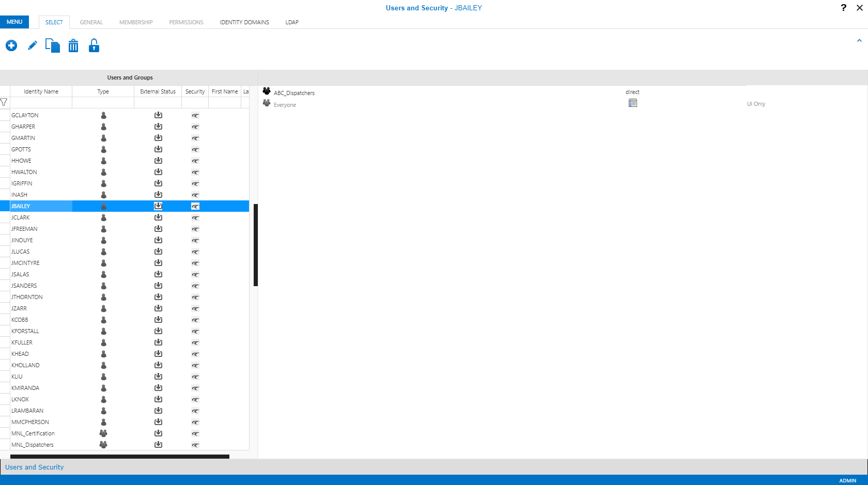The image size is (868, 485).
Task: Click the horizontal scrollbar below user grid
Action: [119, 457]
